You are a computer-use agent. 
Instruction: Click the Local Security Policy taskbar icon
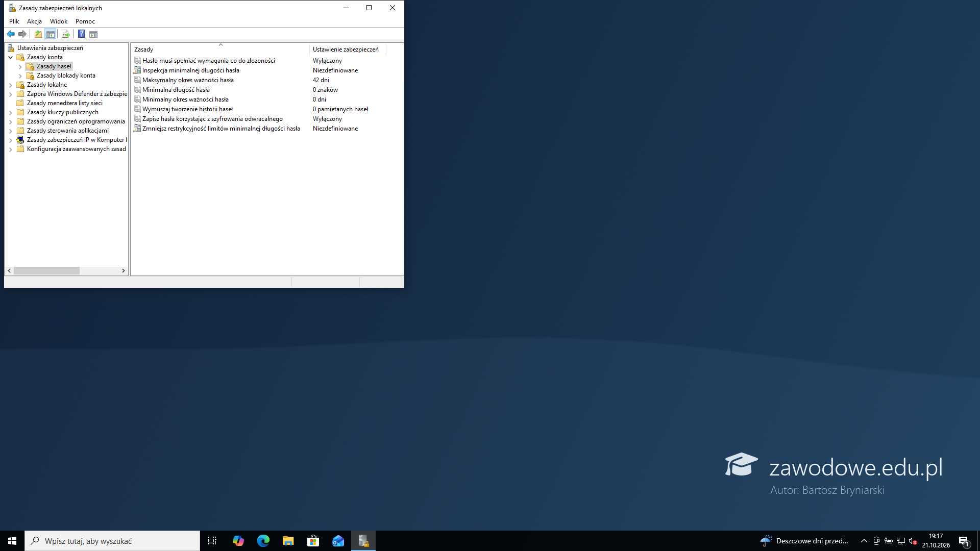363,541
